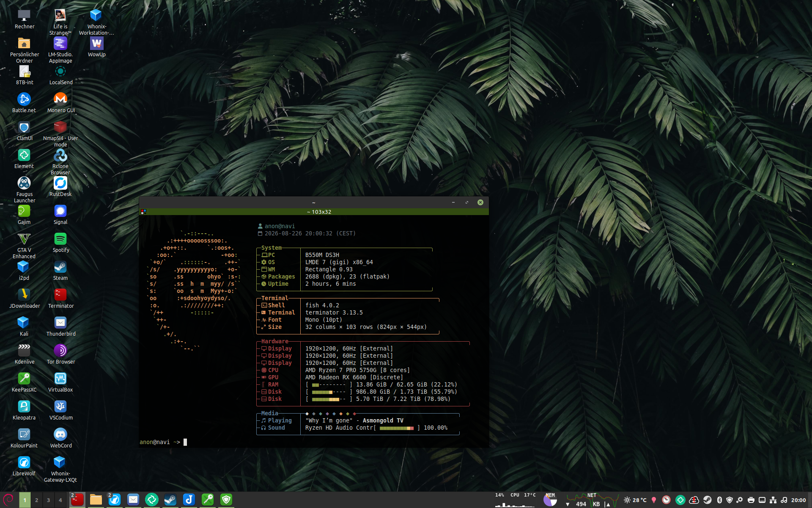Launch Life is Strange from the desktop
Image resolution: width=812 pixels, height=508 pixels.
(x=60, y=22)
